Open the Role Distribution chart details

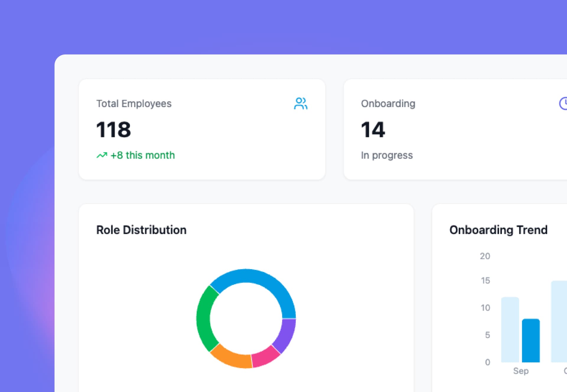click(141, 230)
